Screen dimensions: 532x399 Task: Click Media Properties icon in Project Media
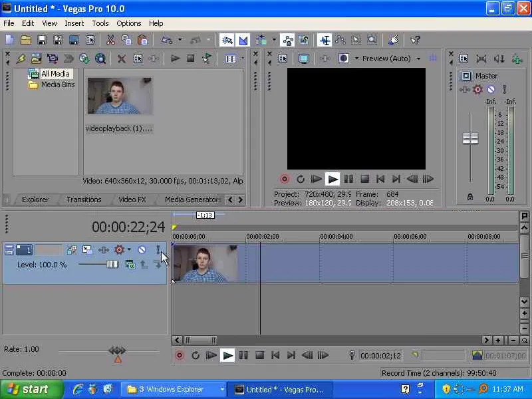click(138, 59)
